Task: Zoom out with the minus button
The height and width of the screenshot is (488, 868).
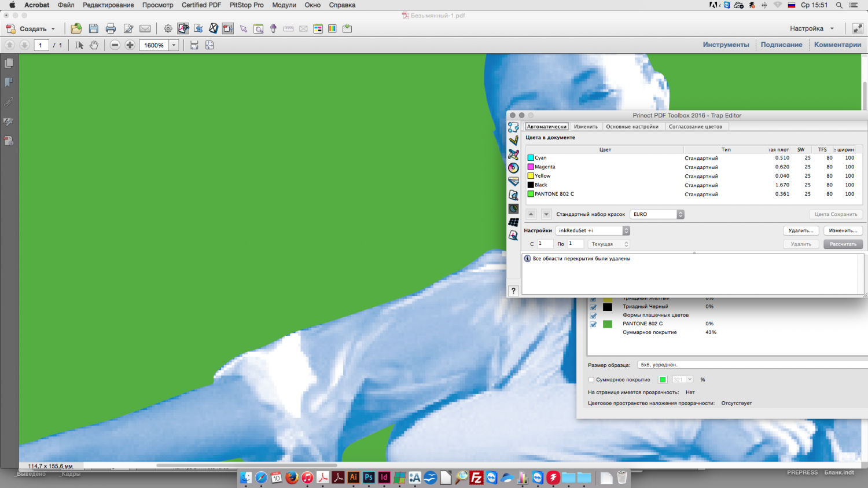Action: click(x=115, y=45)
